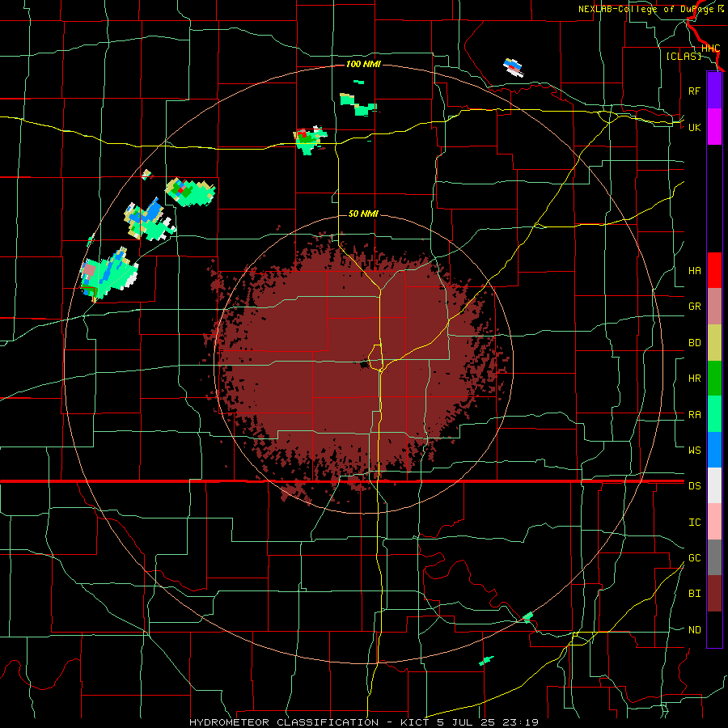This screenshot has height=728, width=728.
Task: Click the white DS legend swatch
Action: (x=714, y=485)
